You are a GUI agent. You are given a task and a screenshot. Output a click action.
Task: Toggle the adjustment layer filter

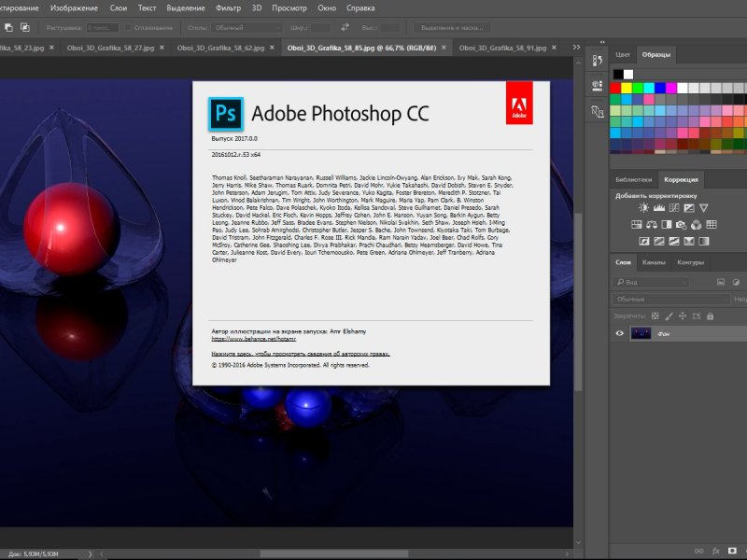click(x=736, y=283)
